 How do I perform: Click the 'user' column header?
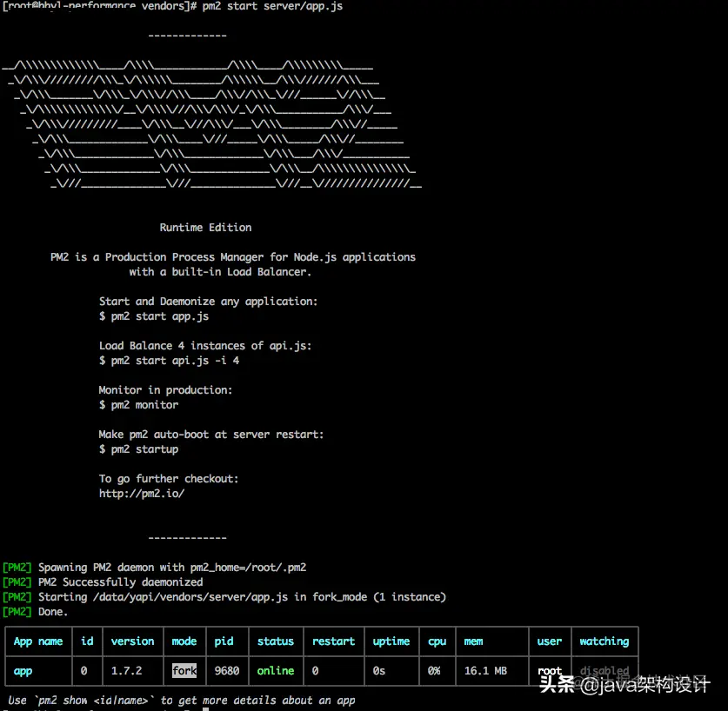(549, 641)
